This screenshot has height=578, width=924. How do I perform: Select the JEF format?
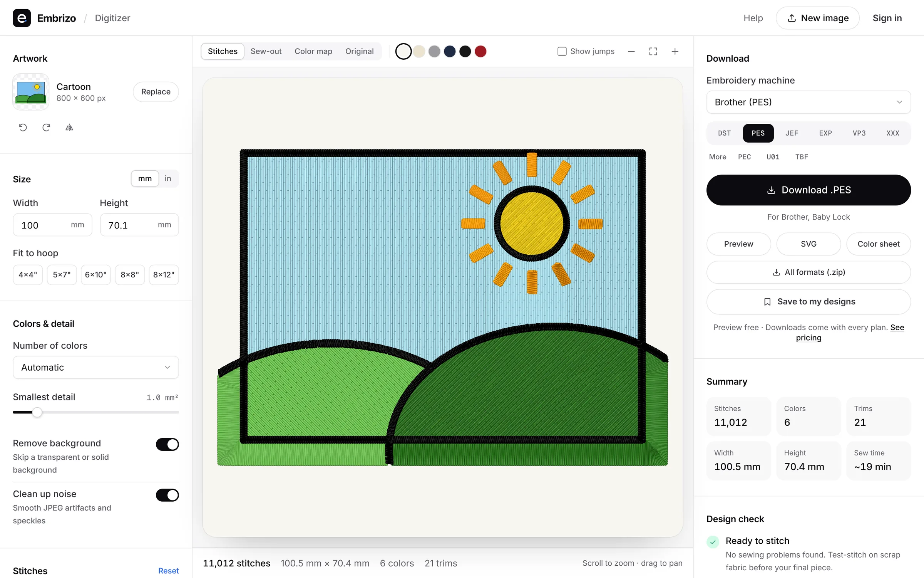coord(792,133)
